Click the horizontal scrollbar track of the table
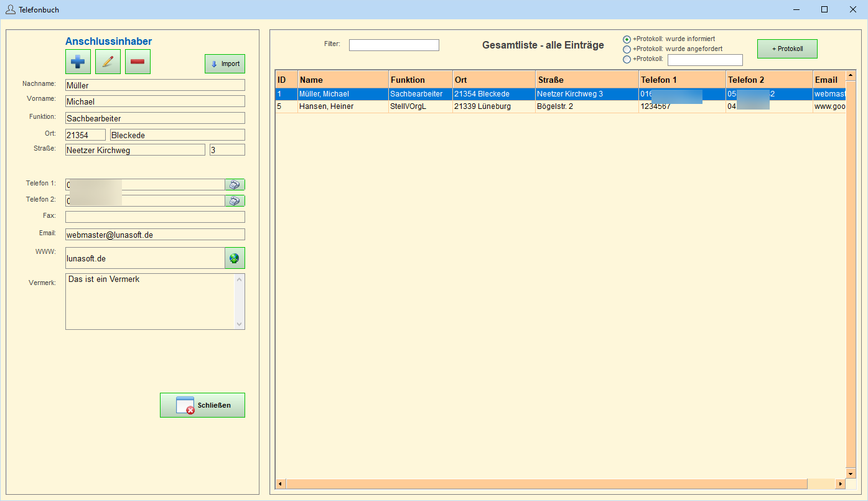868x501 pixels. [x=820, y=484]
